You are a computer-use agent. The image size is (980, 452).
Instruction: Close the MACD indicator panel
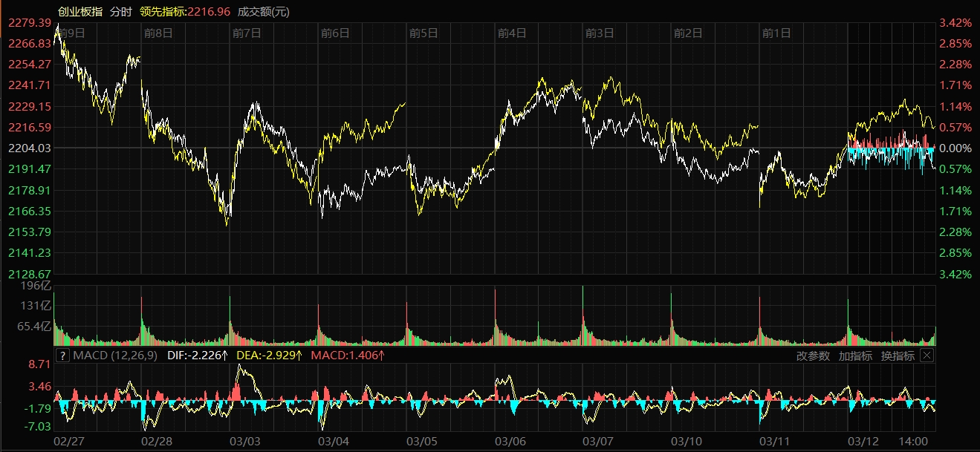927,356
